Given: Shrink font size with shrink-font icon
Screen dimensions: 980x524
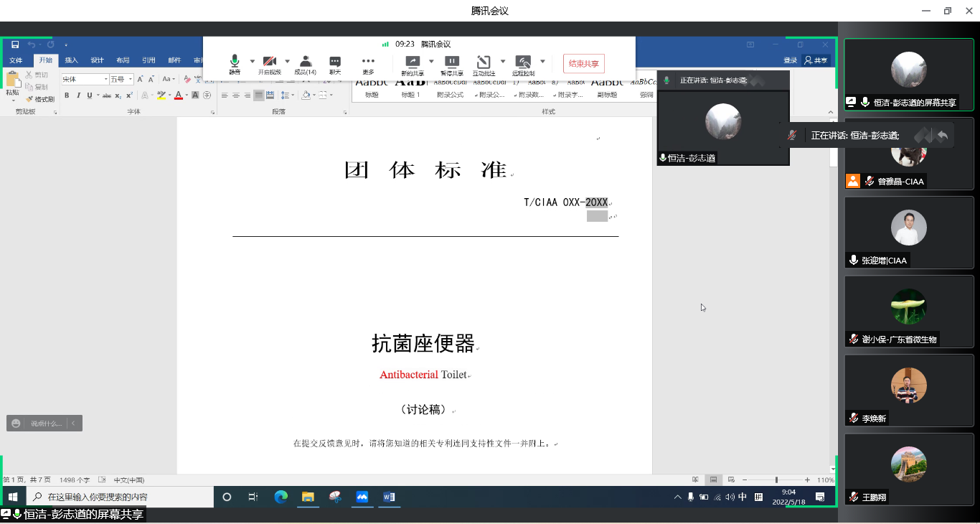Looking at the screenshot, I should pyautogui.click(x=151, y=79).
